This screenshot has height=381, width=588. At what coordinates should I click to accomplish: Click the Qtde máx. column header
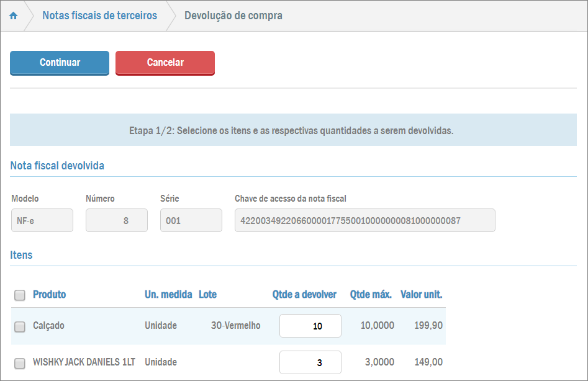click(x=371, y=294)
